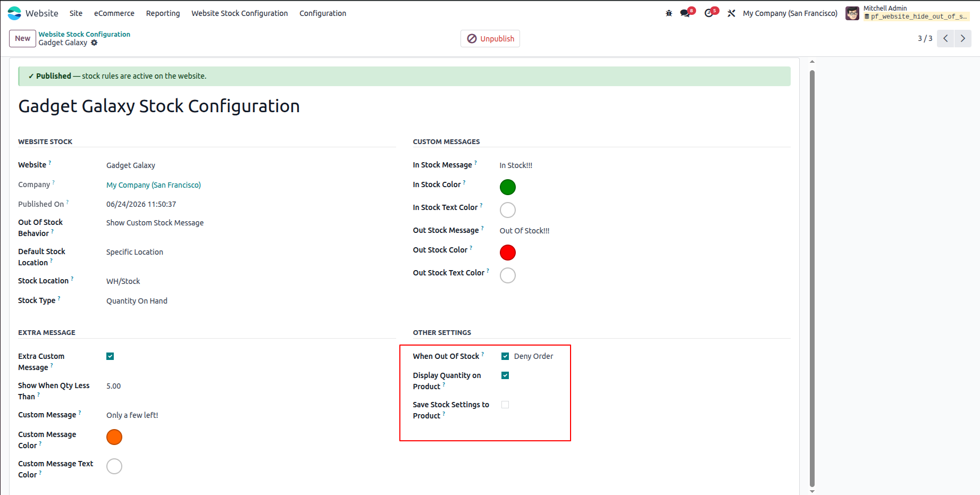980x495 pixels.
Task: Open Mitchell Admin user avatar menu
Action: coord(852,13)
